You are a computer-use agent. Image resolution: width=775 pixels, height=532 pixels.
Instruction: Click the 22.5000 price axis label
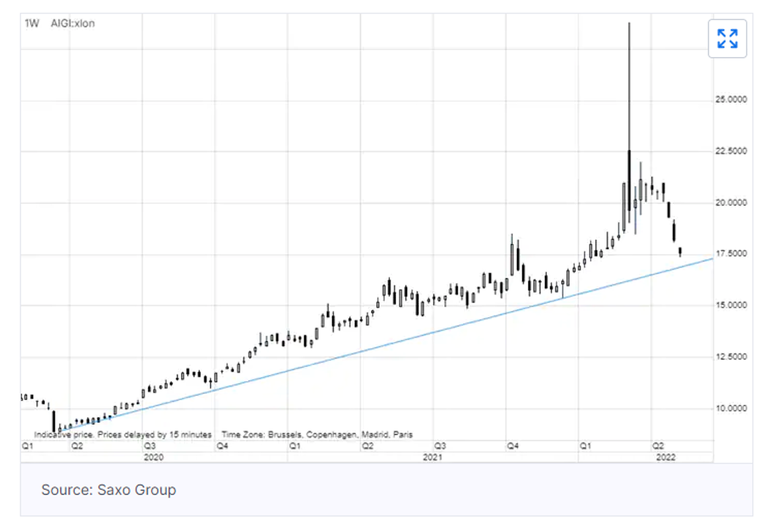733,151
